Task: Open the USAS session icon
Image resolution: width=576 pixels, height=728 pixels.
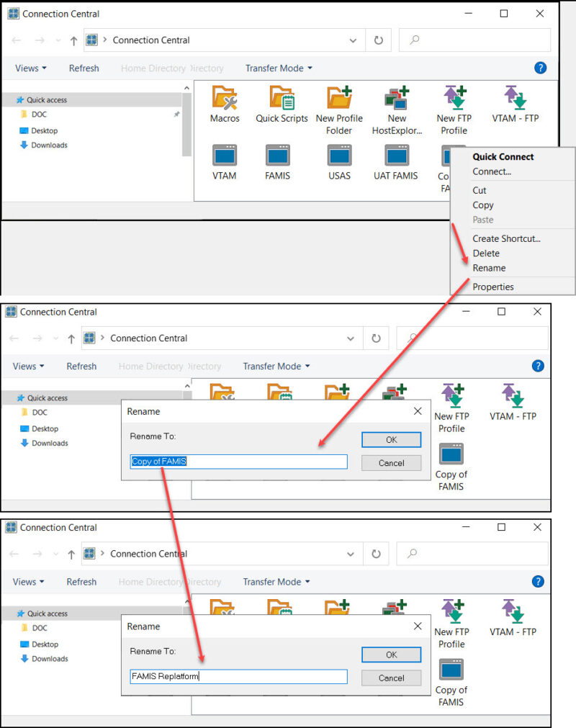Action: (x=338, y=157)
